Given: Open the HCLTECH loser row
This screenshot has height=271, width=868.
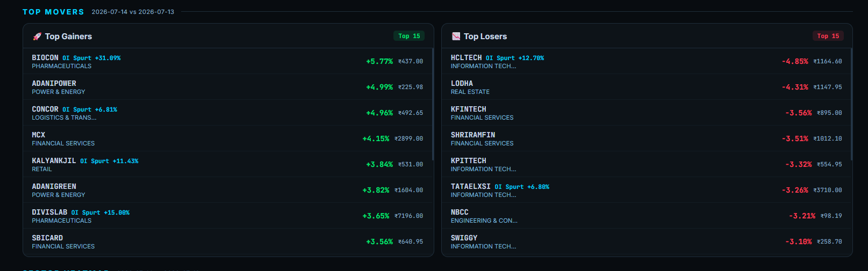Looking at the screenshot, I should coord(647,61).
